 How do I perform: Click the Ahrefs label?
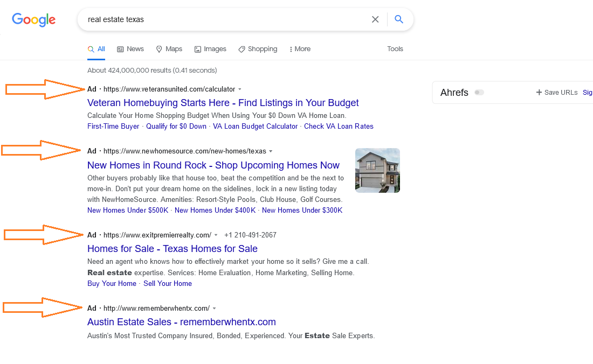[x=454, y=93]
